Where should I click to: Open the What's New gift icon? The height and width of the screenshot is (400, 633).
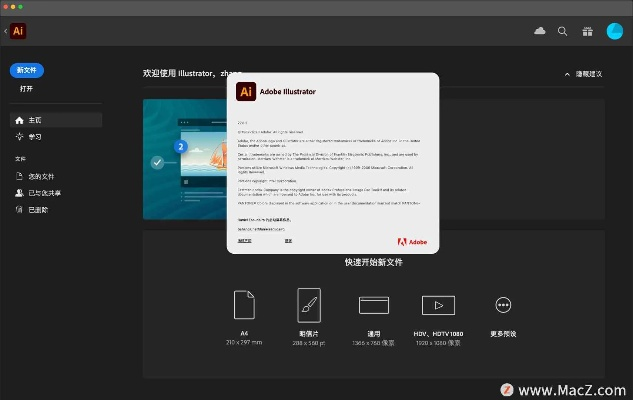click(586, 32)
